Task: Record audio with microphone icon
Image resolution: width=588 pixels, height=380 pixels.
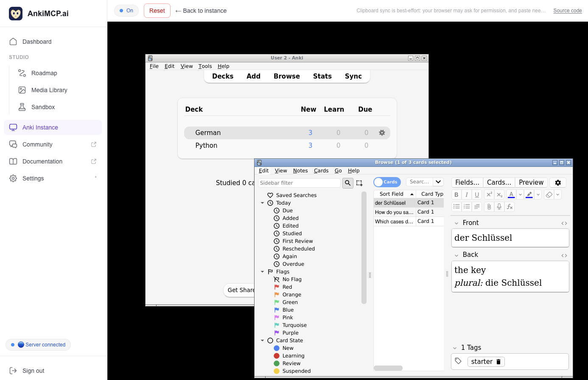Action: [x=499, y=206]
